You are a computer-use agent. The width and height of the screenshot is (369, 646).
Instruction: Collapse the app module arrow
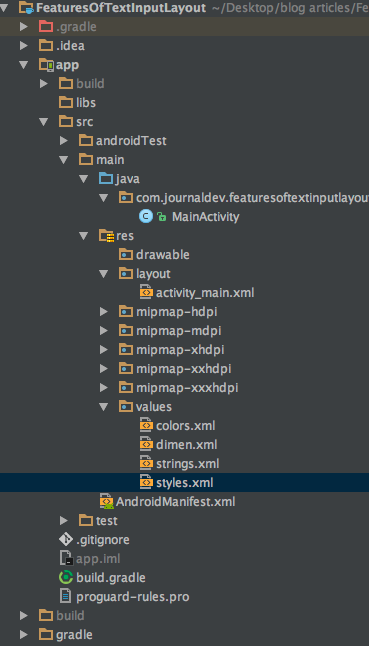(x=24, y=65)
